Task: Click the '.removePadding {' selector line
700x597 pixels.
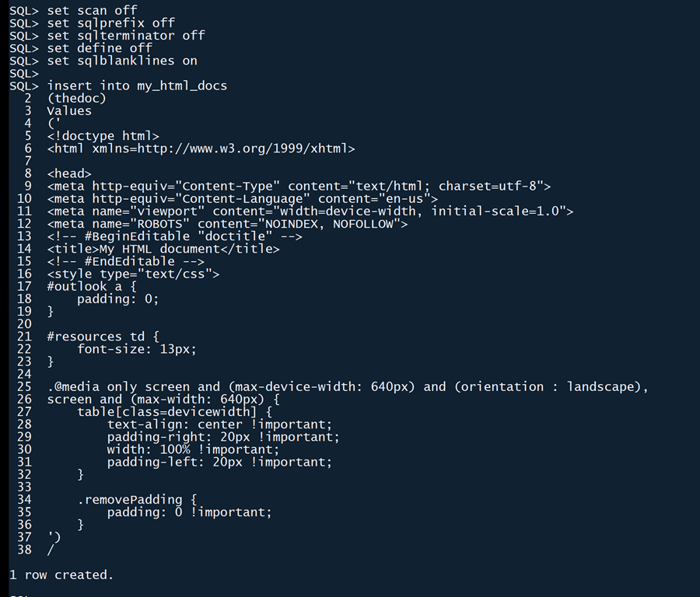Action: click(x=137, y=500)
